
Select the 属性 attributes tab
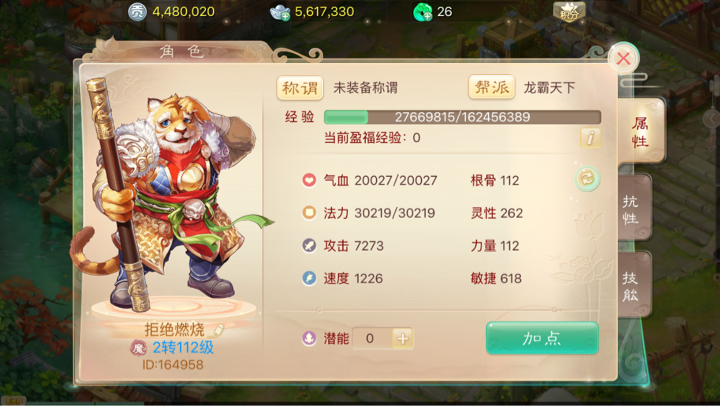pos(641,131)
